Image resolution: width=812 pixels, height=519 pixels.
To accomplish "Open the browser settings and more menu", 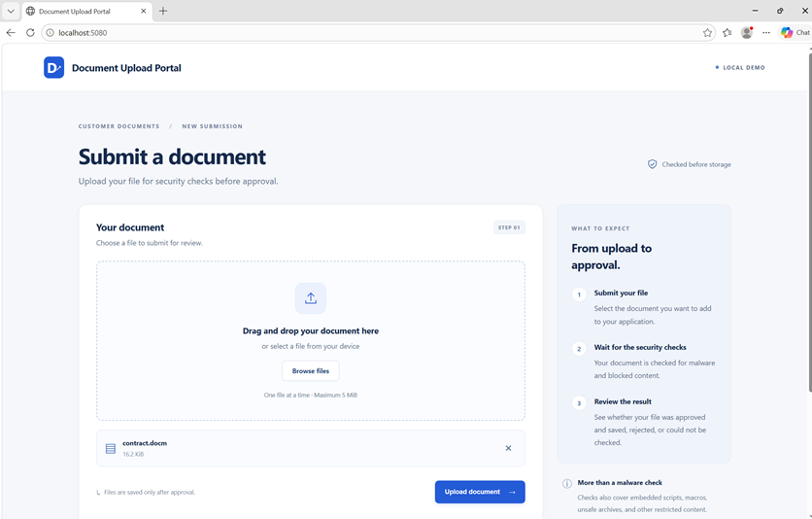I will pyautogui.click(x=766, y=33).
